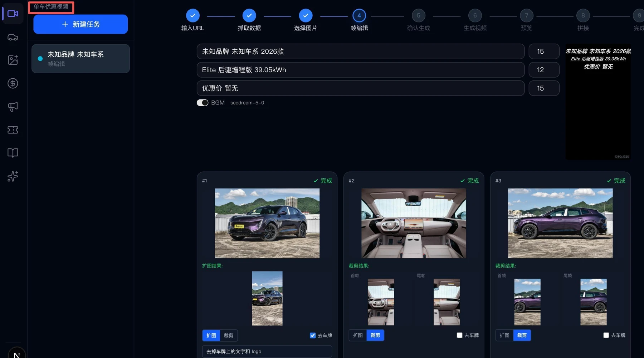Open the car sidebar icon
Image resolution: width=644 pixels, height=358 pixels.
coord(13,37)
